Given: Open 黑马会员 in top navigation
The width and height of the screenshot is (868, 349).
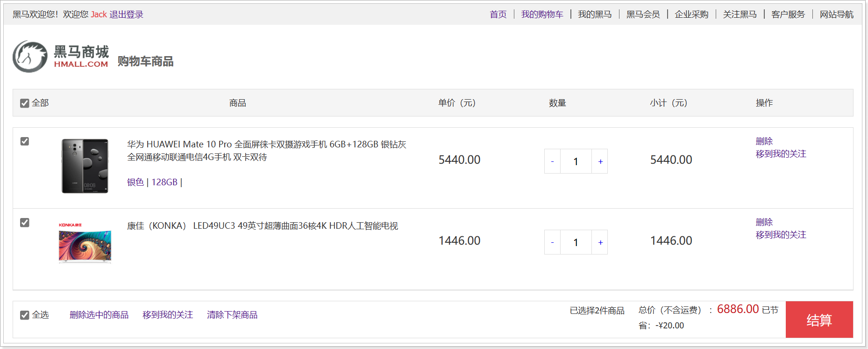Looking at the screenshot, I should (643, 15).
